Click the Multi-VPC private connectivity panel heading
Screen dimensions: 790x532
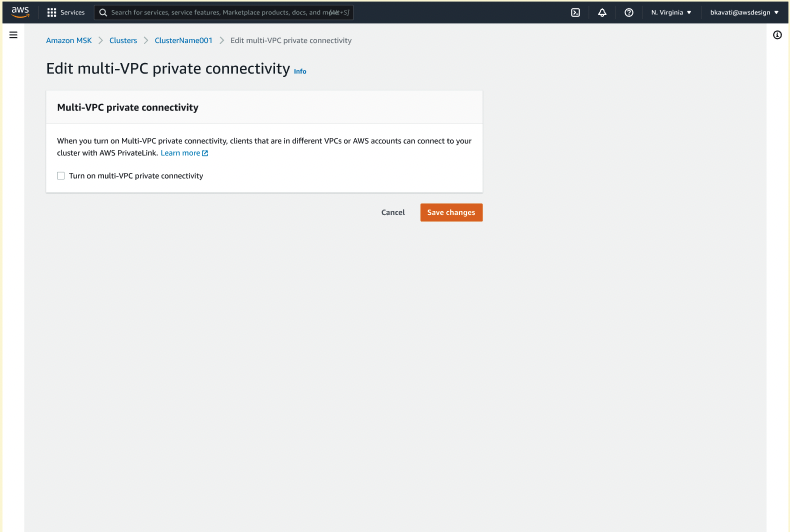click(x=127, y=107)
